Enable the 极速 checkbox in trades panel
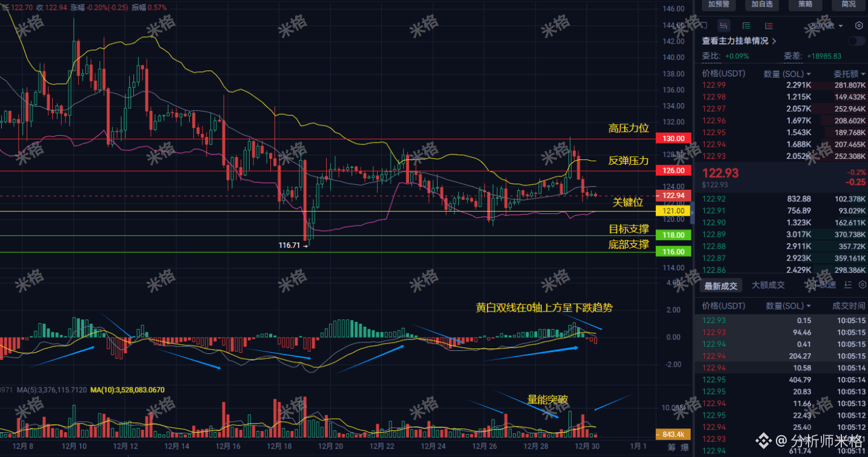868x457 pixels. pos(812,285)
